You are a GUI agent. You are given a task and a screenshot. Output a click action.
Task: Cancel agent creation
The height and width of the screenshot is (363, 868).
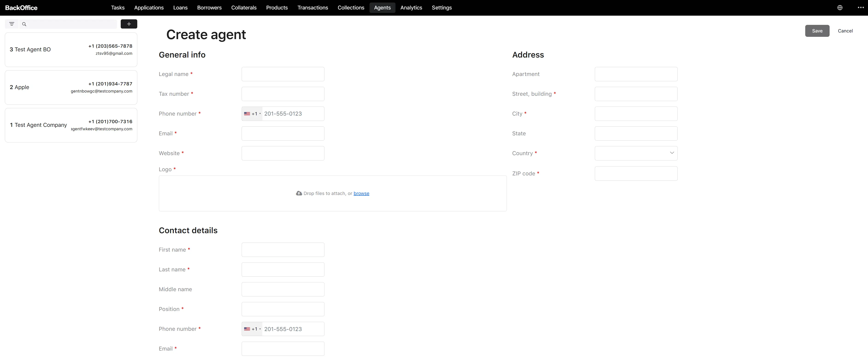[x=845, y=31]
